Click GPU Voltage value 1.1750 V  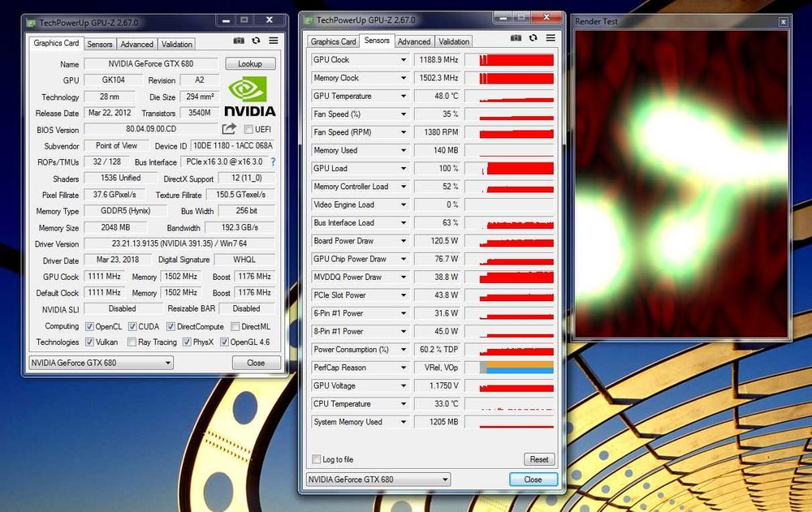click(438, 386)
